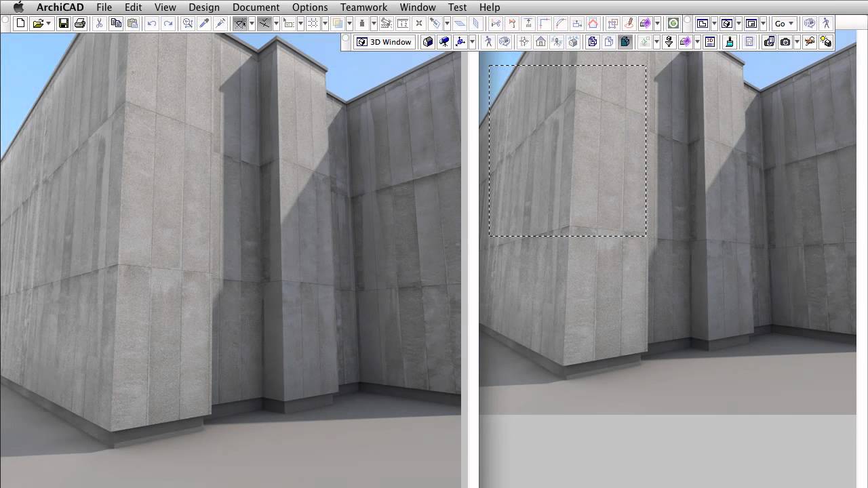868x488 pixels.
Task: Open the Go dropdown
Action: click(x=783, y=24)
